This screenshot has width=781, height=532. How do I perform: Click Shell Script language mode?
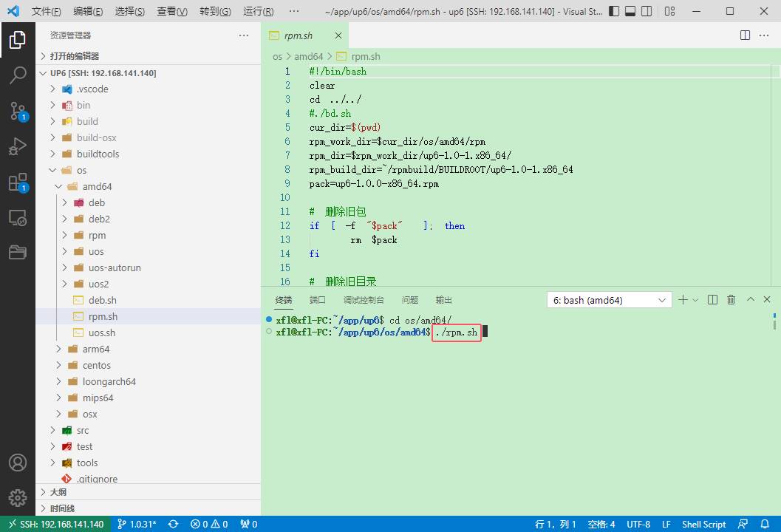point(703,524)
